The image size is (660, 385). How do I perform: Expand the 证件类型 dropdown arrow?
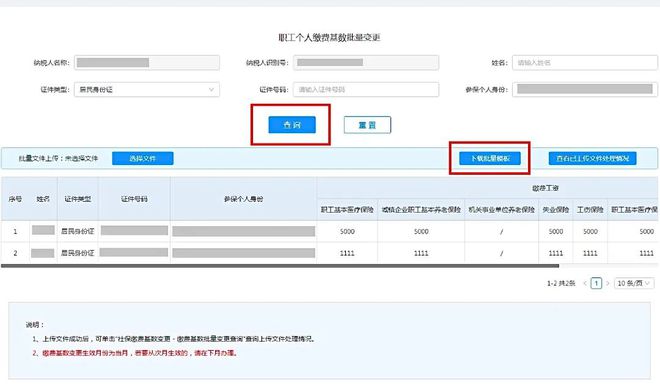tap(211, 89)
